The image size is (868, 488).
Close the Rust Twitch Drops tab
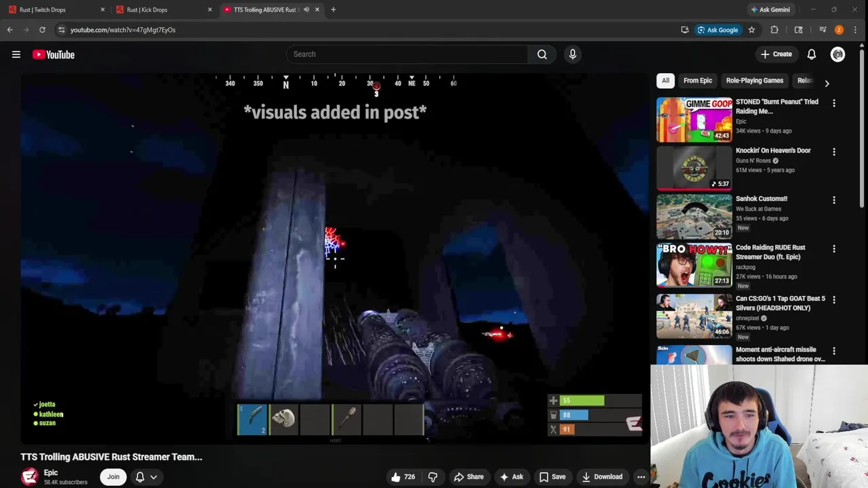pyautogui.click(x=102, y=9)
